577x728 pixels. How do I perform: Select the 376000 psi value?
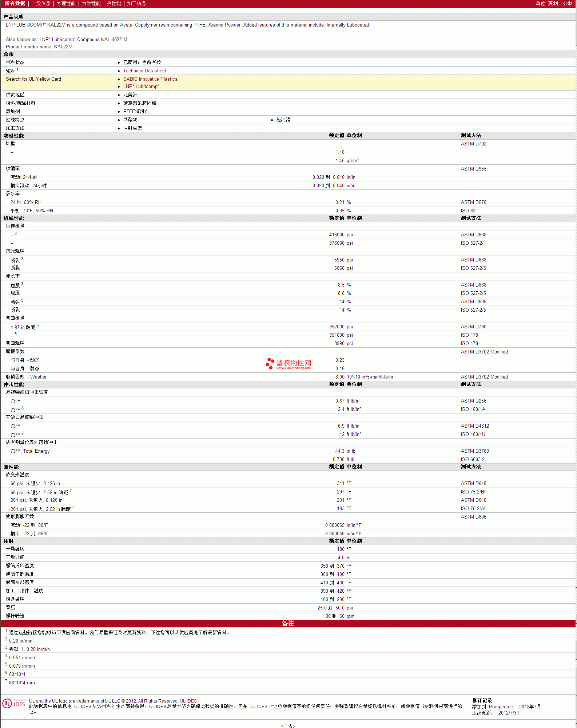point(341,243)
